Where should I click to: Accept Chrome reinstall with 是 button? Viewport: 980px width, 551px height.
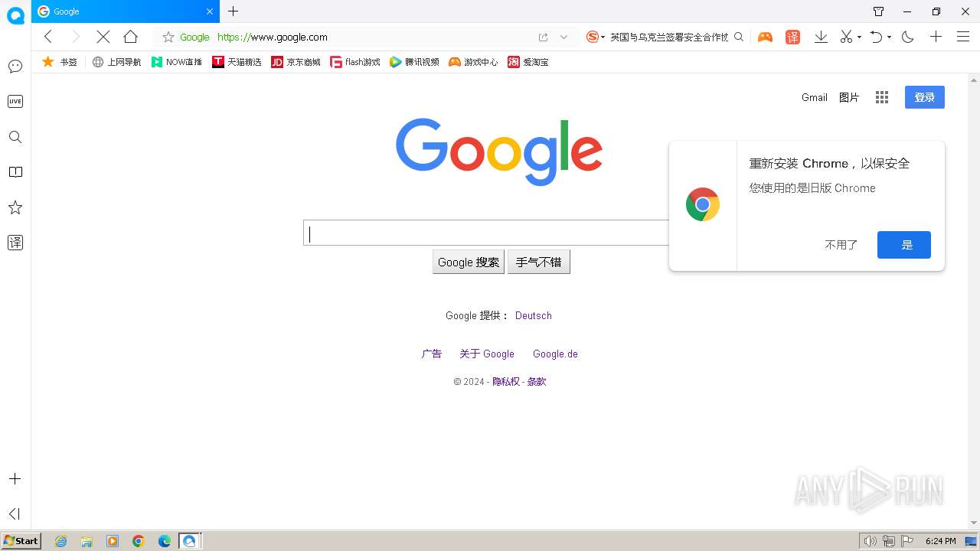(904, 245)
